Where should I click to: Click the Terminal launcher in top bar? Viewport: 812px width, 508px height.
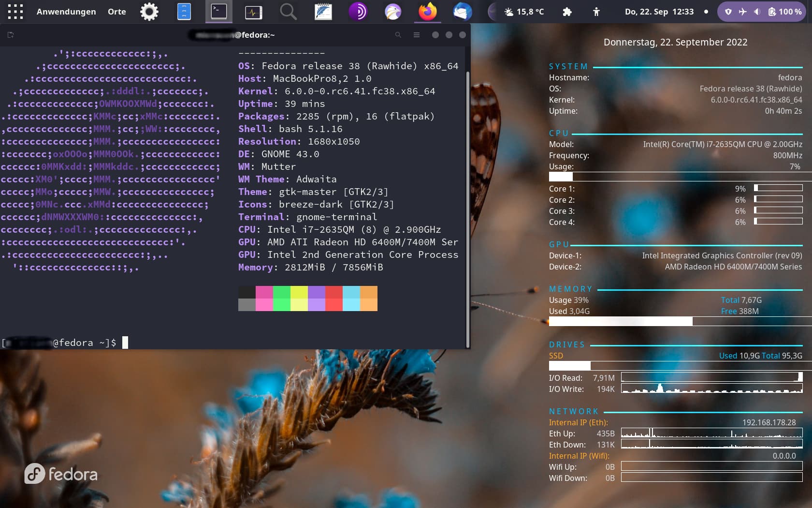219,12
